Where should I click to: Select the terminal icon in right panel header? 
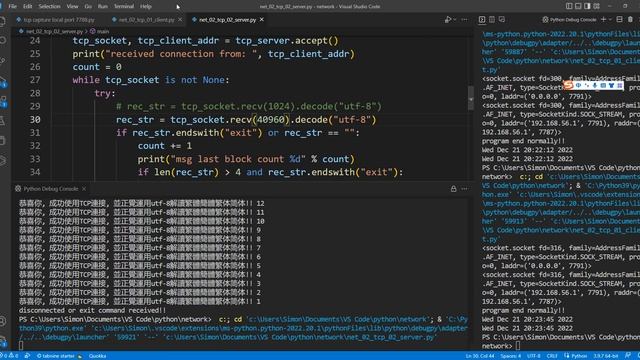click(482, 20)
